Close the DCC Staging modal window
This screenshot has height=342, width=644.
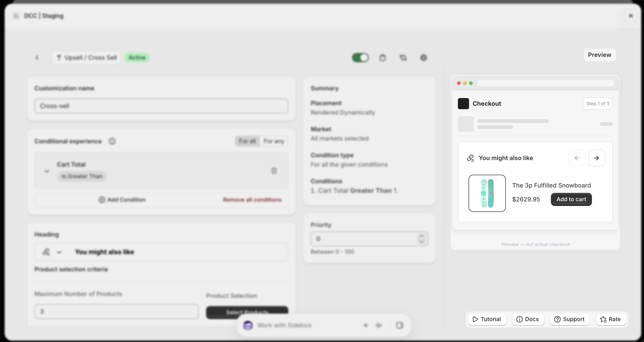pos(631,16)
